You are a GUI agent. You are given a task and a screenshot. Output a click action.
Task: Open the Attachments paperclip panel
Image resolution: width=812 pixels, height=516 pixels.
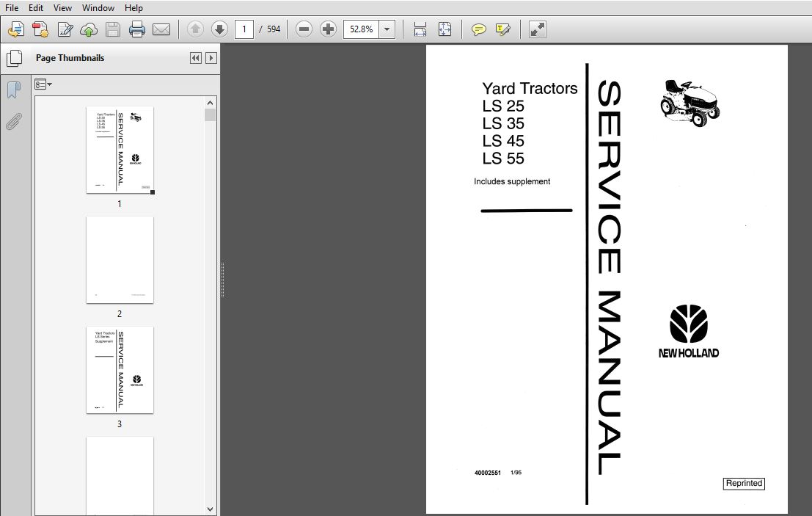[x=14, y=122]
